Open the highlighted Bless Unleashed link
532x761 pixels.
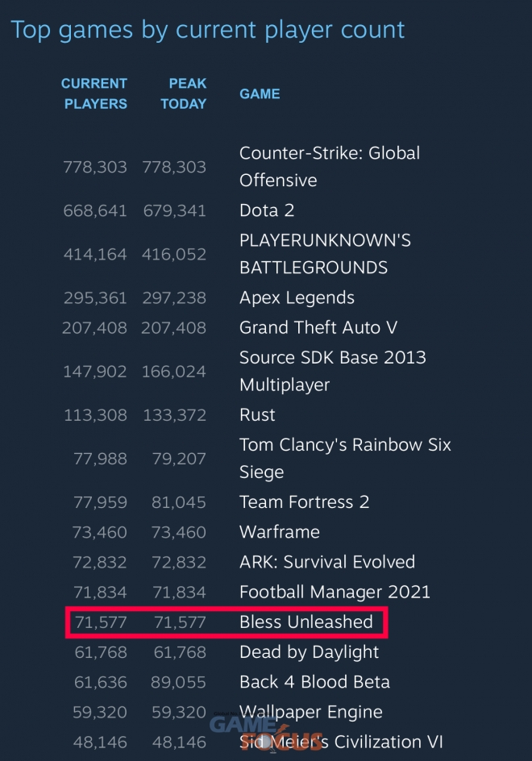tap(305, 622)
